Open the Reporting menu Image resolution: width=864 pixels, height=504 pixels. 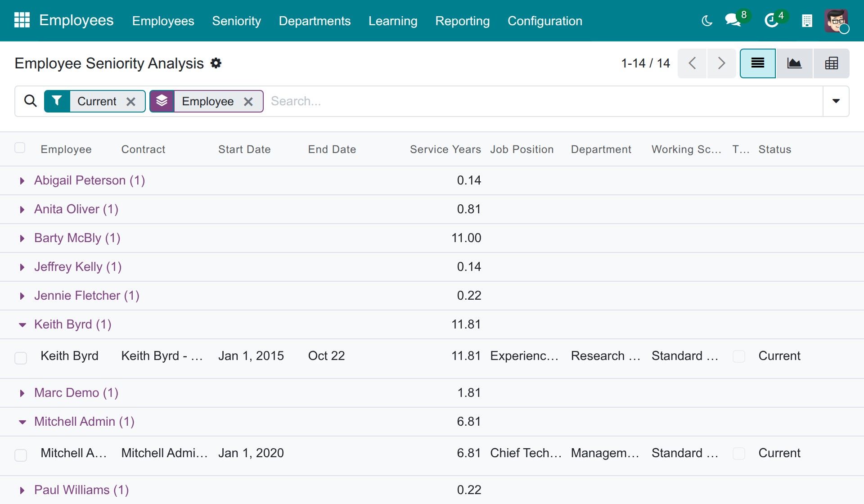[462, 21]
